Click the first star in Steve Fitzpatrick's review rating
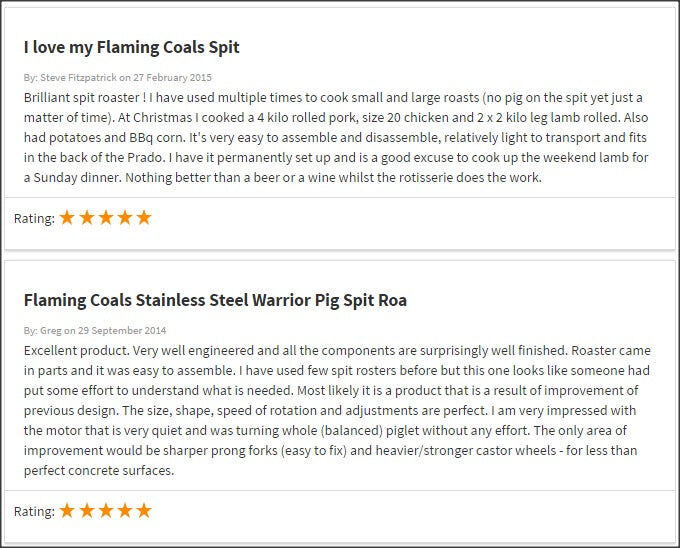The image size is (680, 548). (68, 217)
